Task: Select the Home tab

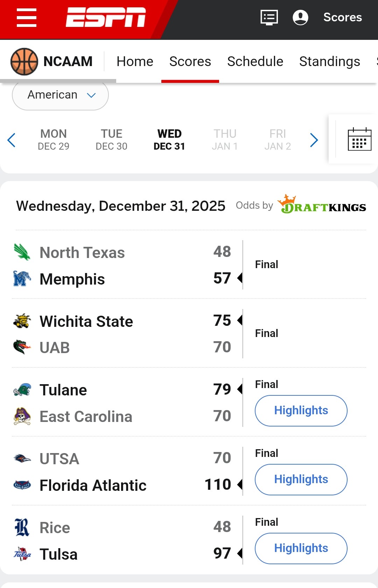Action: click(x=135, y=62)
